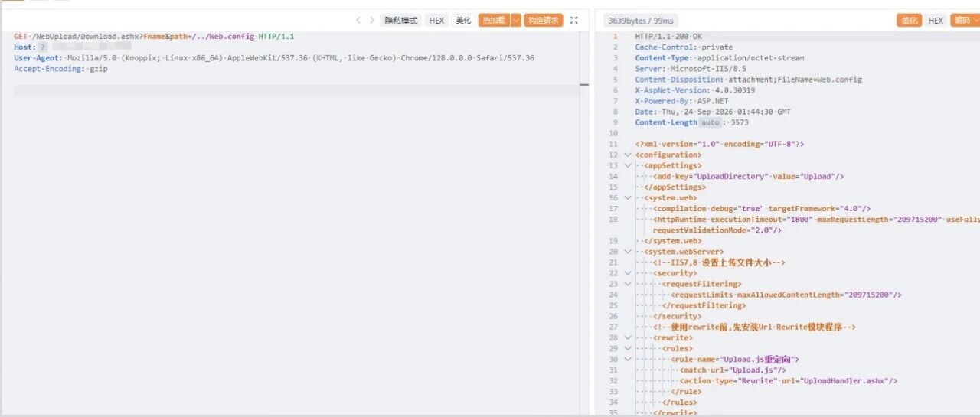Click the closing </appSettings> tag line
This screenshot has width=980, height=417.
point(675,187)
